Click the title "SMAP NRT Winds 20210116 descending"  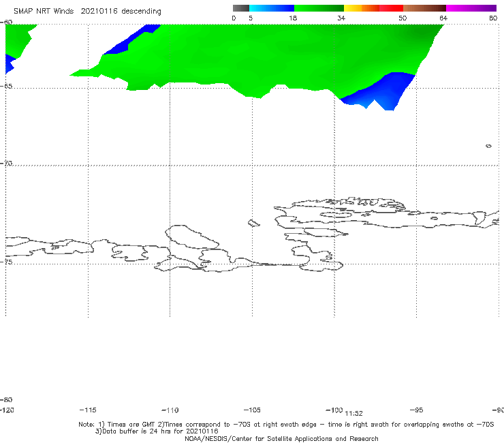(87, 12)
